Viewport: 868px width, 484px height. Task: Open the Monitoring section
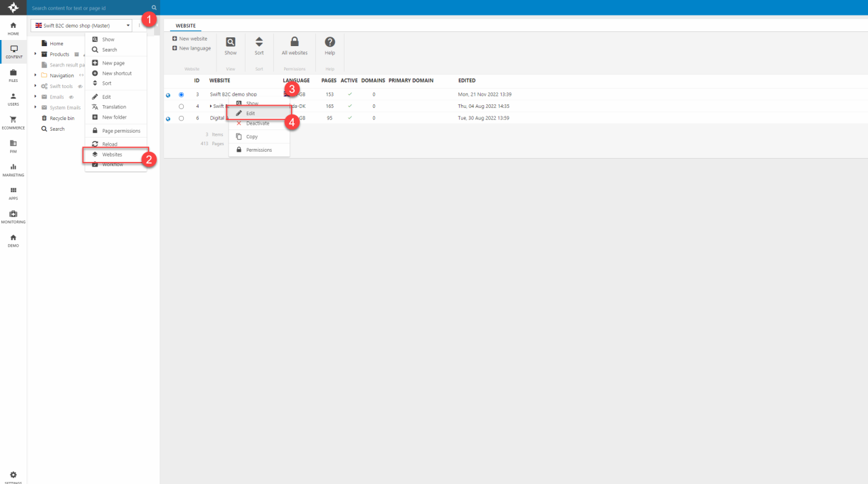13,215
